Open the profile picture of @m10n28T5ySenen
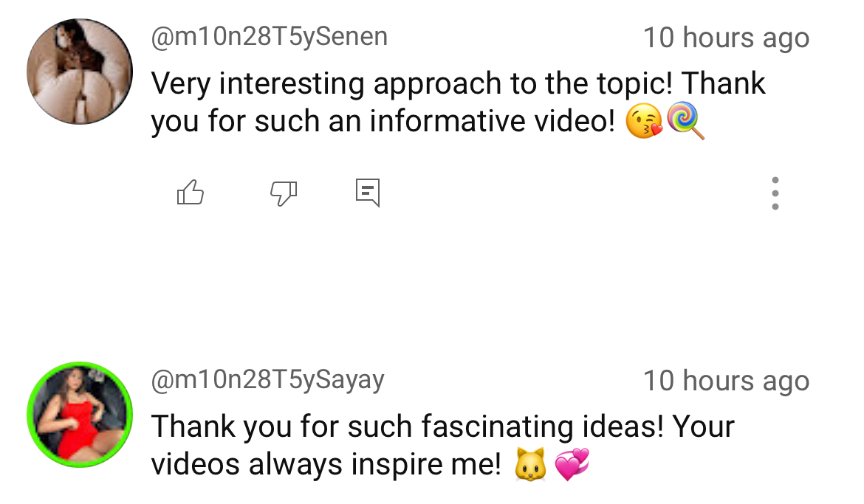The height and width of the screenshot is (504, 864). coord(80,72)
